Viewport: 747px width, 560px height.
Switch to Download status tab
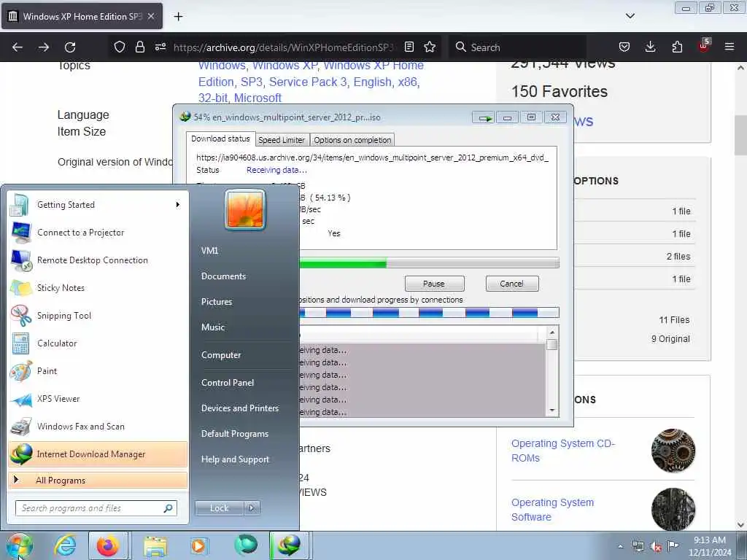[220, 139]
